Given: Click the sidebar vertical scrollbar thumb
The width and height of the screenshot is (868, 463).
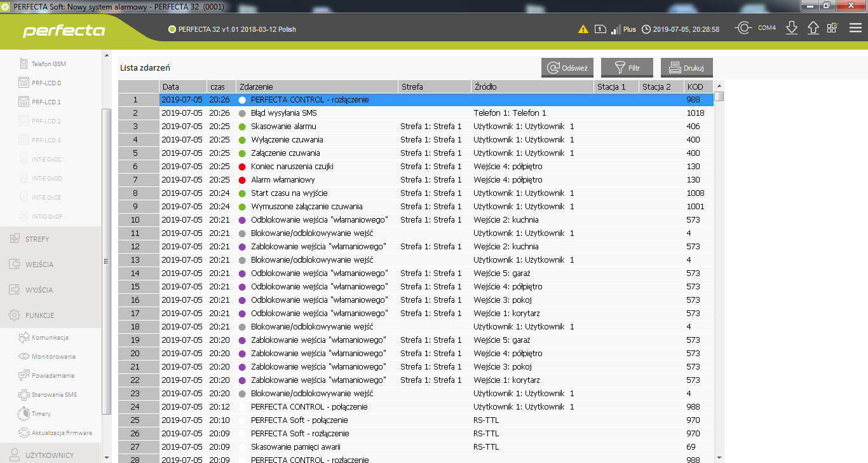Looking at the screenshot, I should [x=107, y=261].
